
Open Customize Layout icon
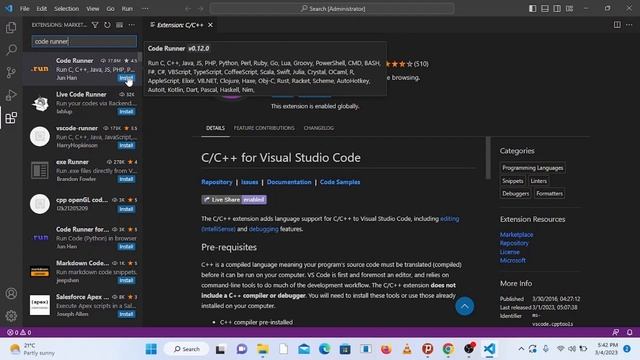(569, 8)
